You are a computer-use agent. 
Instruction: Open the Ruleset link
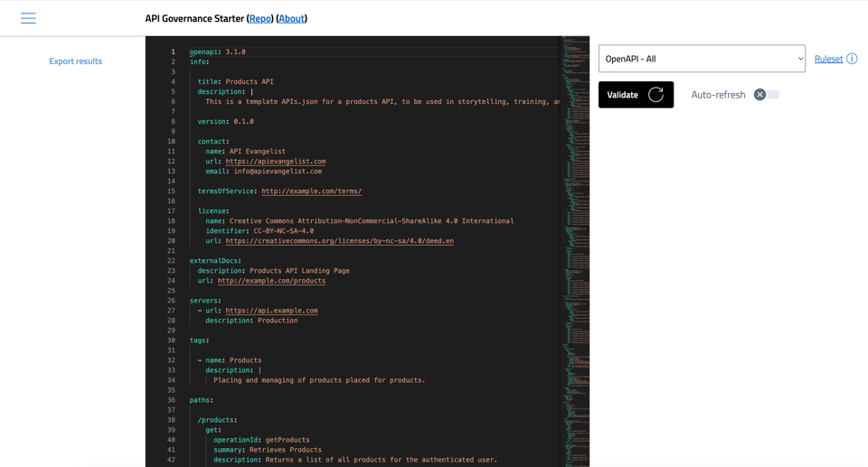[827, 59]
